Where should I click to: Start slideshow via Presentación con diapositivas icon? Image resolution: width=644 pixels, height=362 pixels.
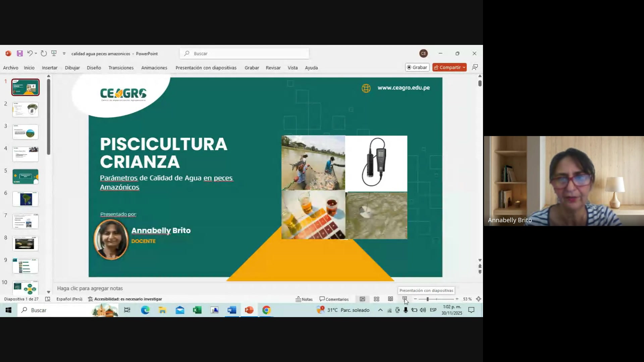pos(405,299)
